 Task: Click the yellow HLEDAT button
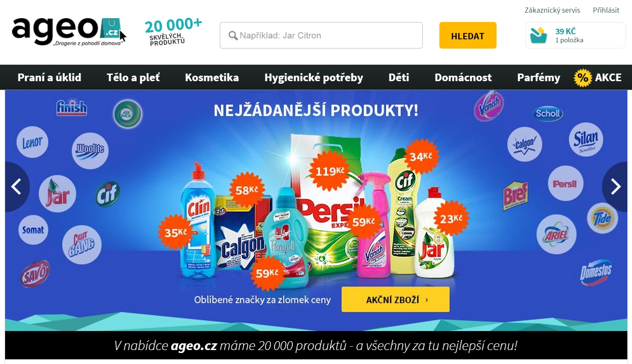tap(468, 36)
